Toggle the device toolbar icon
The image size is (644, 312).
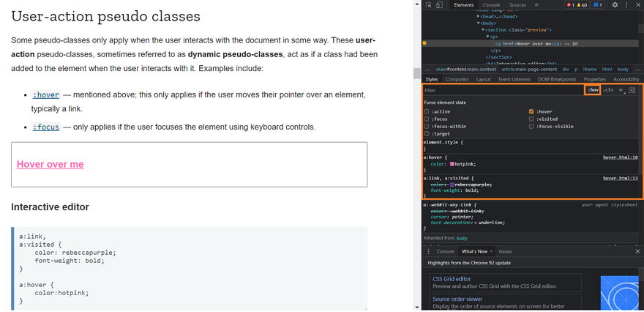[x=440, y=5]
